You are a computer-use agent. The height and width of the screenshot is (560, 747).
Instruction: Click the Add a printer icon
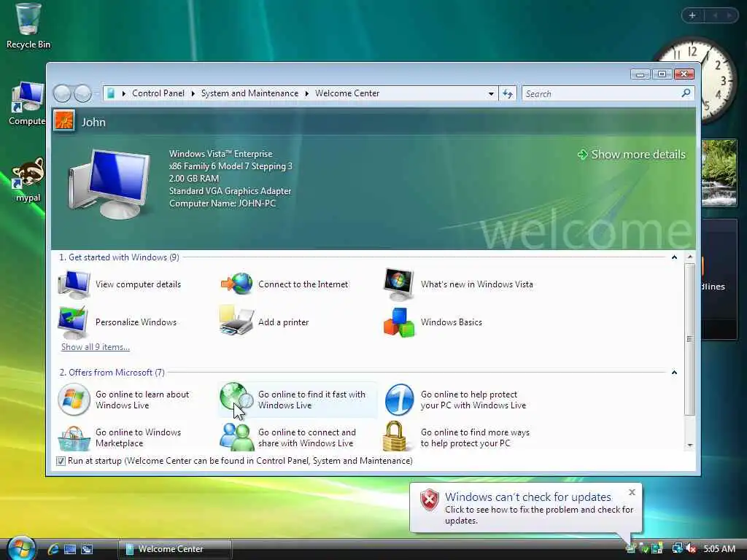coord(237,322)
